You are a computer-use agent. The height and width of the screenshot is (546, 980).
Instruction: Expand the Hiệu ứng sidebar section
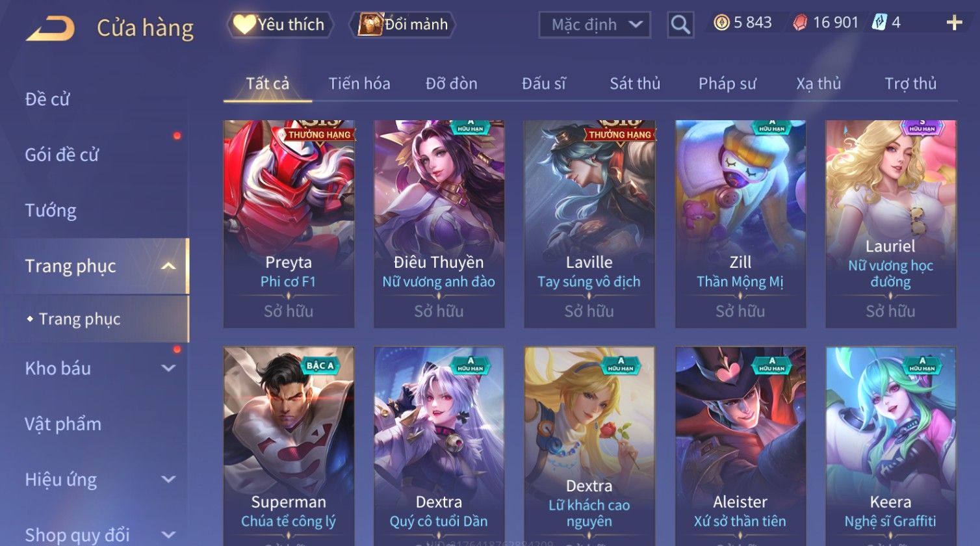pyautogui.click(x=168, y=480)
